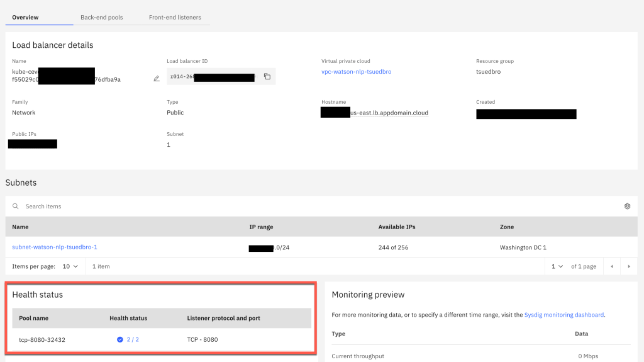Open subnets table settings gear

(x=627, y=206)
